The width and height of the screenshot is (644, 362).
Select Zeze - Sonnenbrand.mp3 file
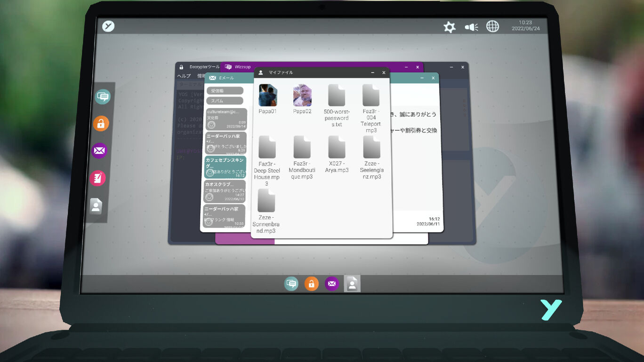point(266,211)
